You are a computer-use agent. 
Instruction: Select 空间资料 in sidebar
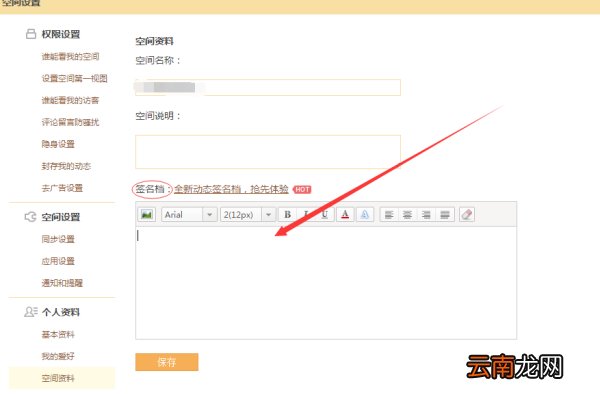tap(62, 378)
